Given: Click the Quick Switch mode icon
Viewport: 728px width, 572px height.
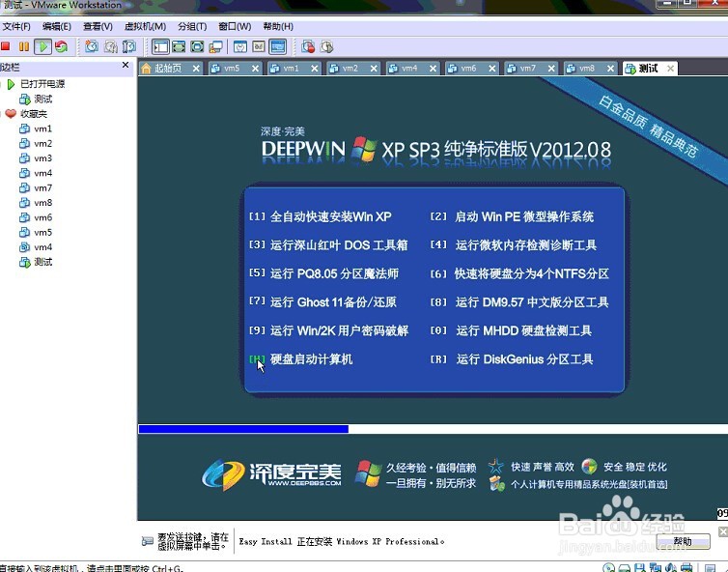Looking at the screenshot, I should [179, 46].
